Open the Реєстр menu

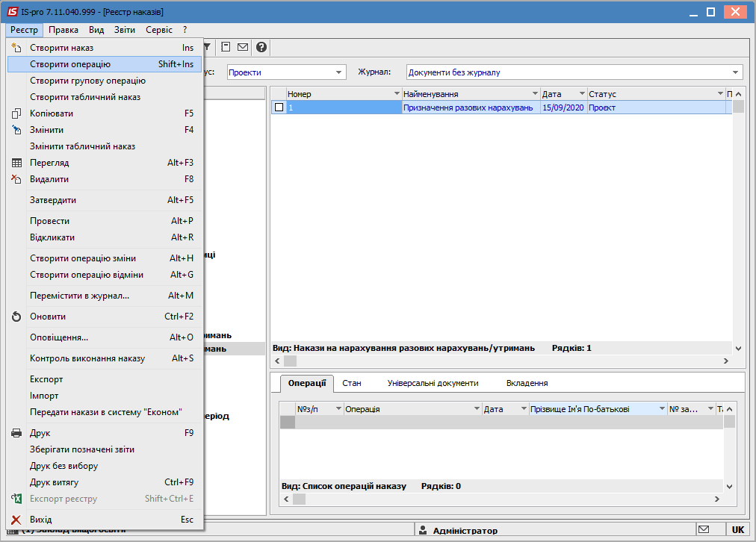point(24,30)
